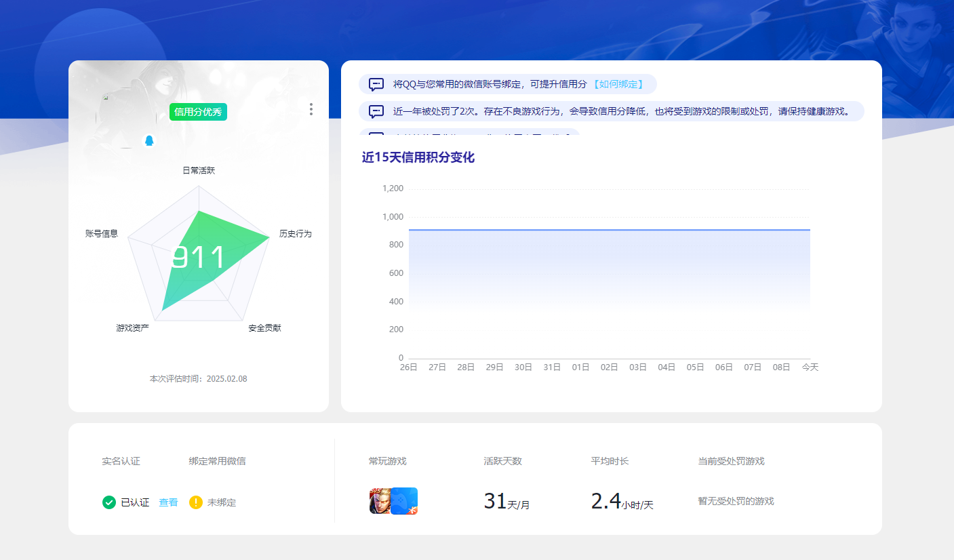Click the green verified checkmark icon

click(108, 502)
